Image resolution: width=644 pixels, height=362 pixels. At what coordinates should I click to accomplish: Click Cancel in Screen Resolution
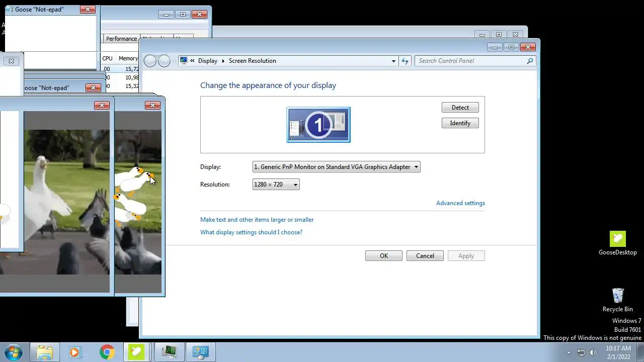[x=425, y=256]
